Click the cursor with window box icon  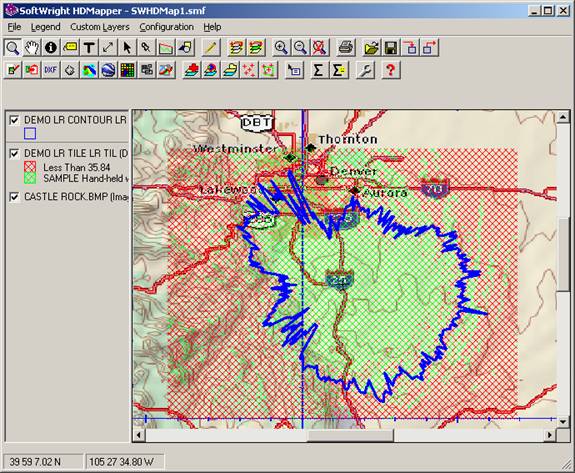[x=294, y=70]
